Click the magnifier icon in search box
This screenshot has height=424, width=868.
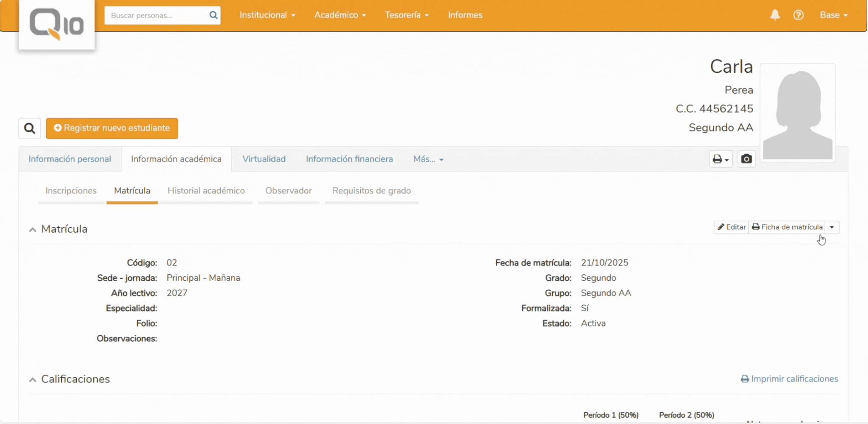(x=213, y=15)
